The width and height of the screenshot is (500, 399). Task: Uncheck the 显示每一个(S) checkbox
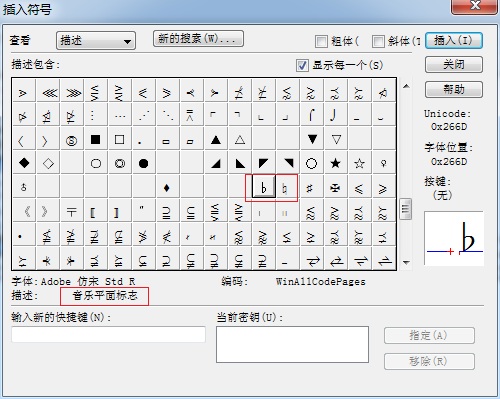(302, 65)
